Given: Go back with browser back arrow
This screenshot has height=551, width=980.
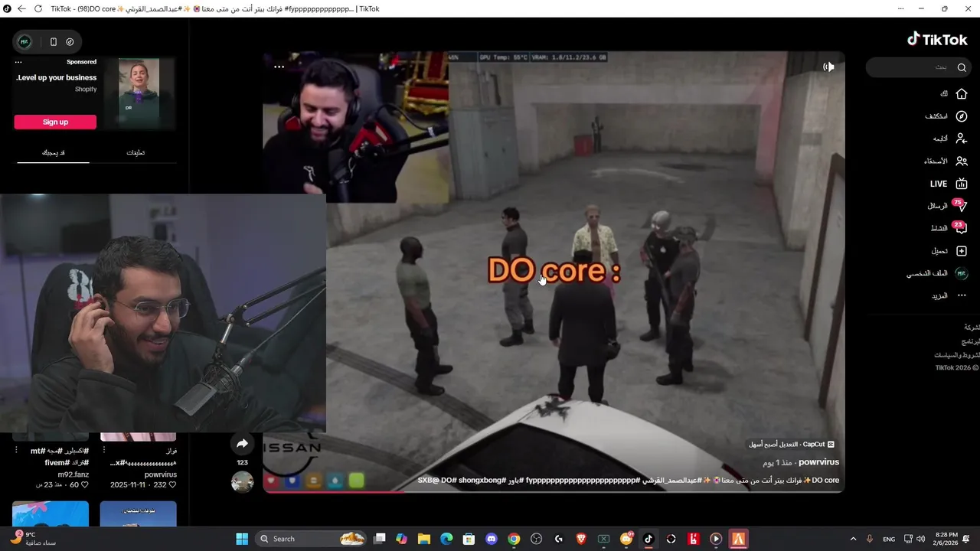Looking at the screenshot, I should coord(21,8).
